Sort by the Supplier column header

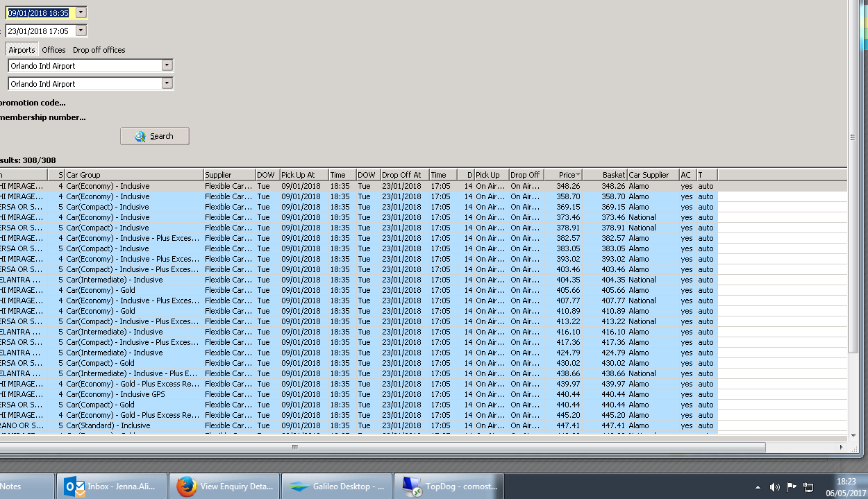tap(229, 175)
